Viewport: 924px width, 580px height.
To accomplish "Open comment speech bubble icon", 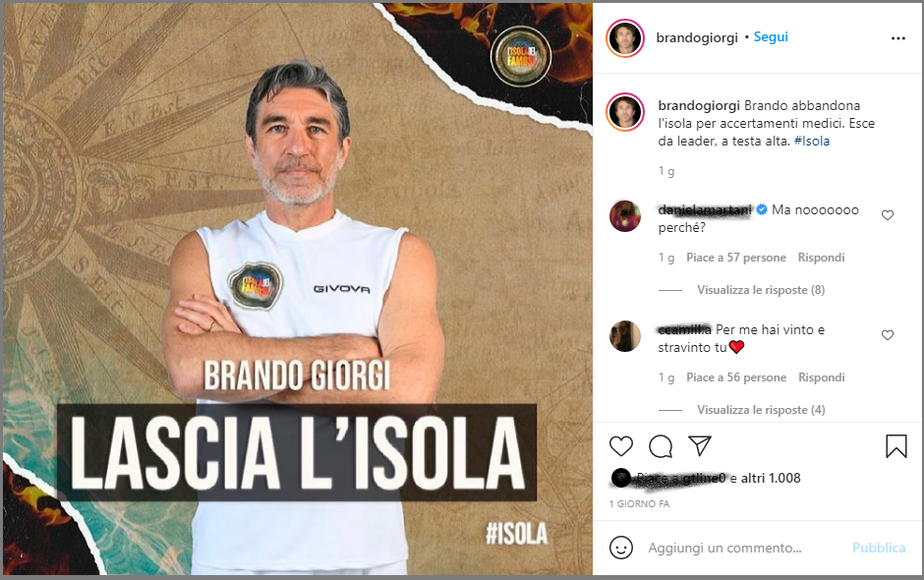I will (x=661, y=446).
